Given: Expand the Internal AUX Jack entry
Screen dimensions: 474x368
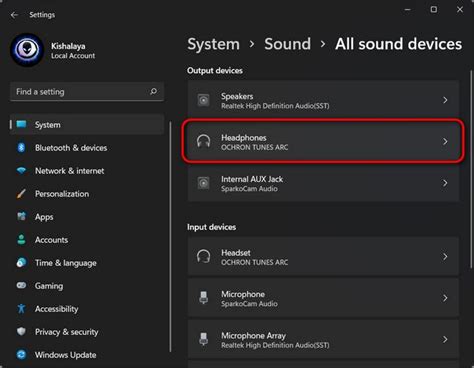Looking at the screenshot, I should tap(323, 183).
